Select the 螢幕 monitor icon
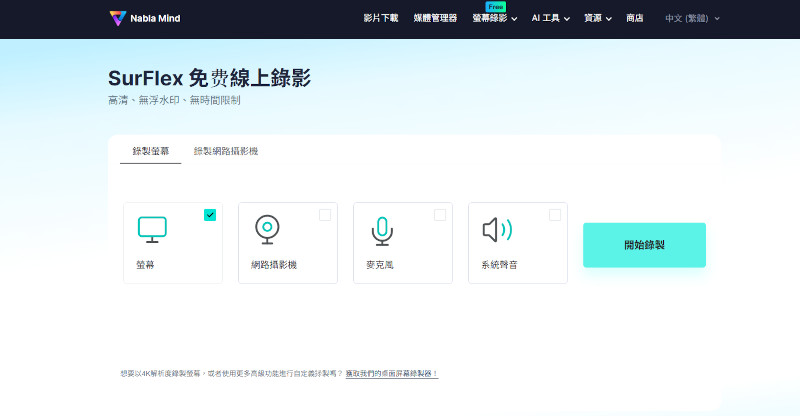The width and height of the screenshot is (800, 416). pos(152,230)
